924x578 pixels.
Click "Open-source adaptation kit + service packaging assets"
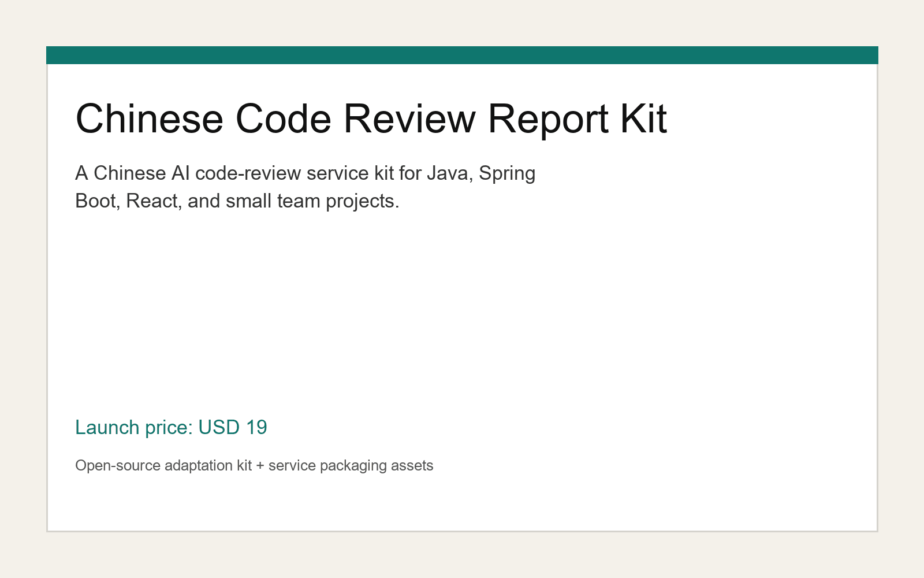(x=254, y=466)
